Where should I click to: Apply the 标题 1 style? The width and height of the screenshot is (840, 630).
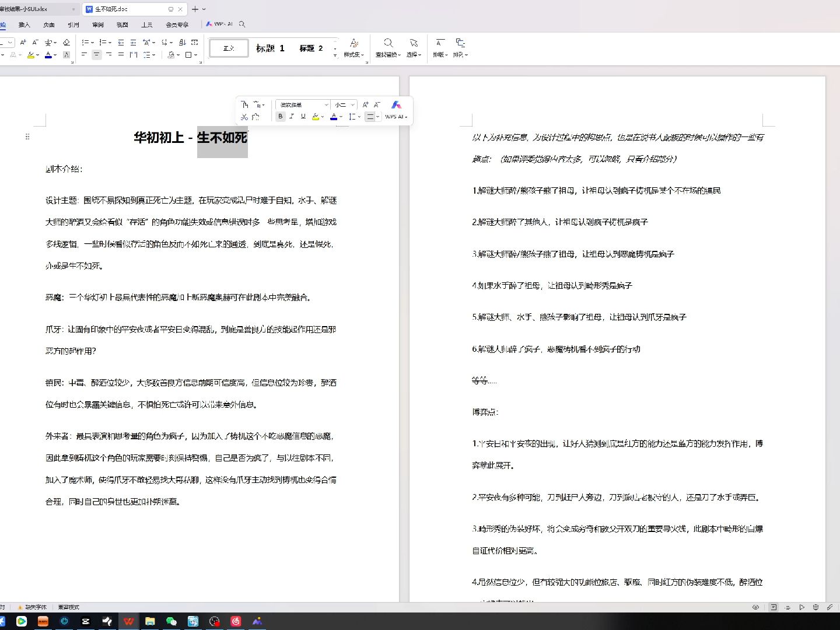click(270, 48)
